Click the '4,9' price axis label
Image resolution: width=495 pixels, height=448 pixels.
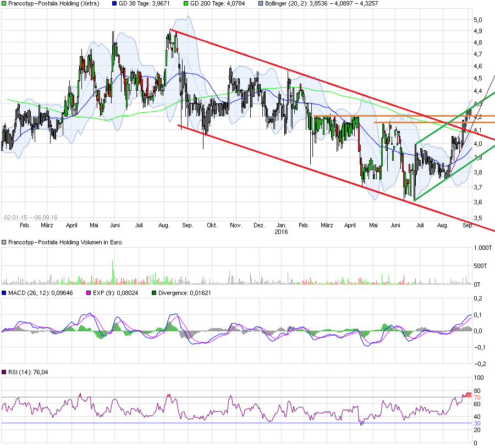[x=478, y=31]
